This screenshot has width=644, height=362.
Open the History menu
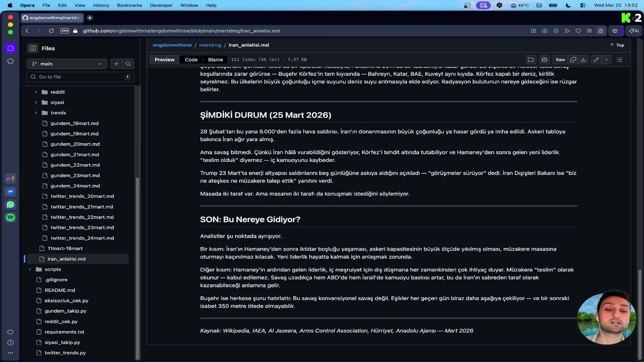point(101,5)
